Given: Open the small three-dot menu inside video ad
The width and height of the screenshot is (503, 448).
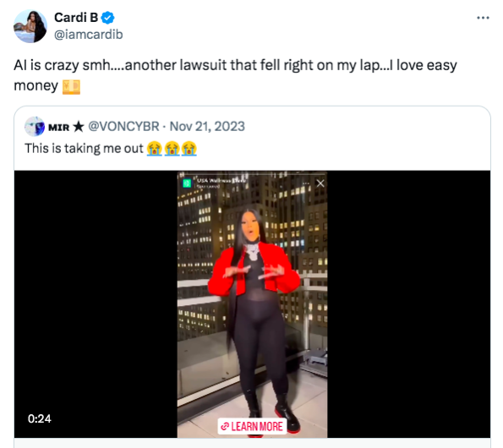Looking at the screenshot, I should pyautogui.click(x=306, y=183).
